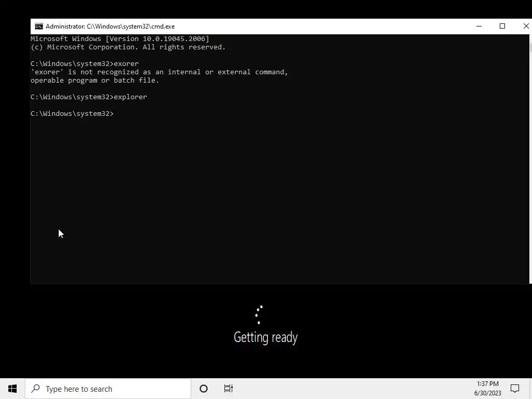Open Task View on the taskbar

click(x=229, y=389)
